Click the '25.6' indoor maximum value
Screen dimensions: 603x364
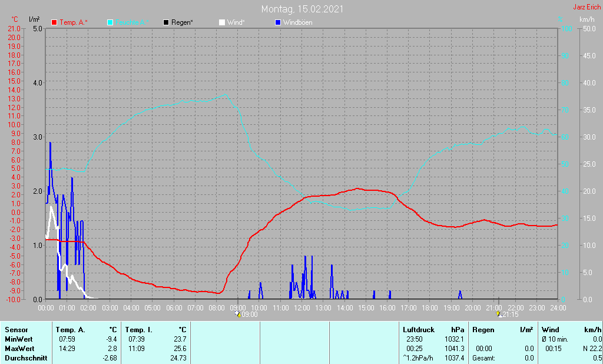[180, 349]
